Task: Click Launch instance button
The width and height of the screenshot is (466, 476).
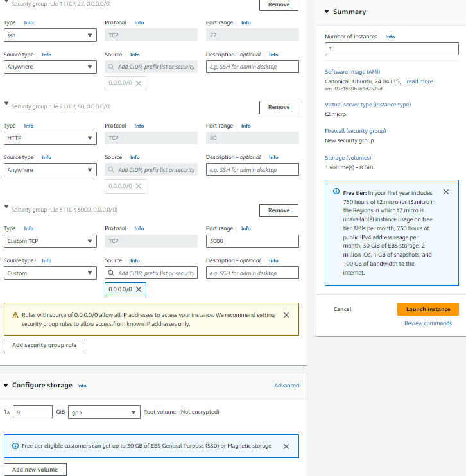Action: pyautogui.click(x=427, y=309)
